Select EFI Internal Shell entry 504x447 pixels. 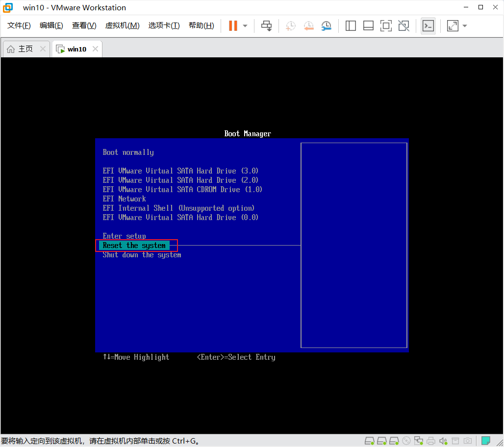pos(179,208)
